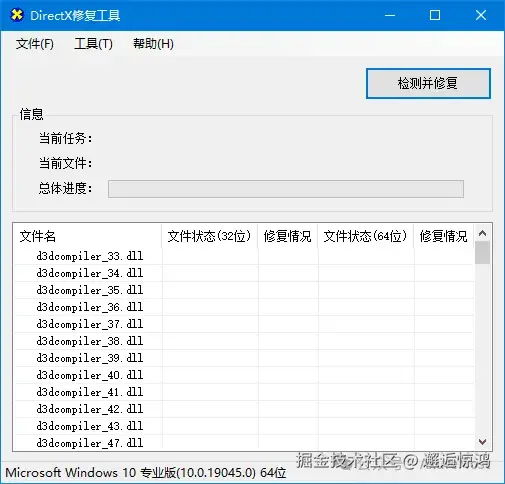Click the last 修复情况 column header
The width and height of the screenshot is (505, 484).
(x=443, y=236)
